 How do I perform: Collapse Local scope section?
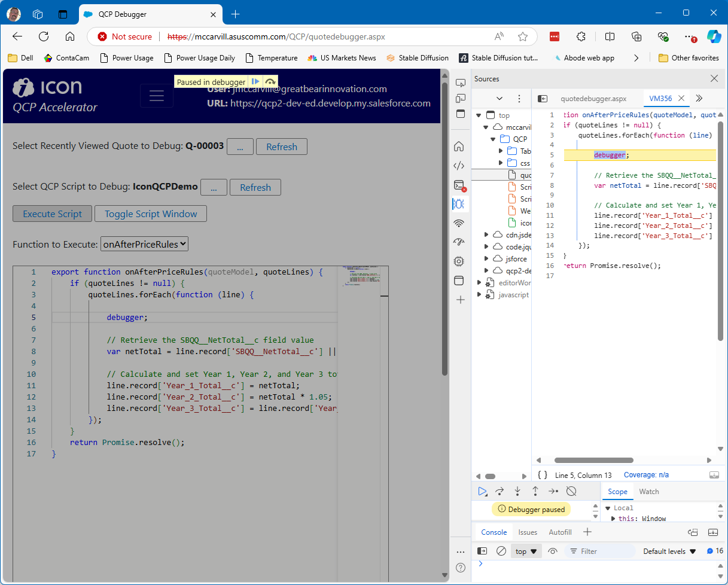coord(608,508)
